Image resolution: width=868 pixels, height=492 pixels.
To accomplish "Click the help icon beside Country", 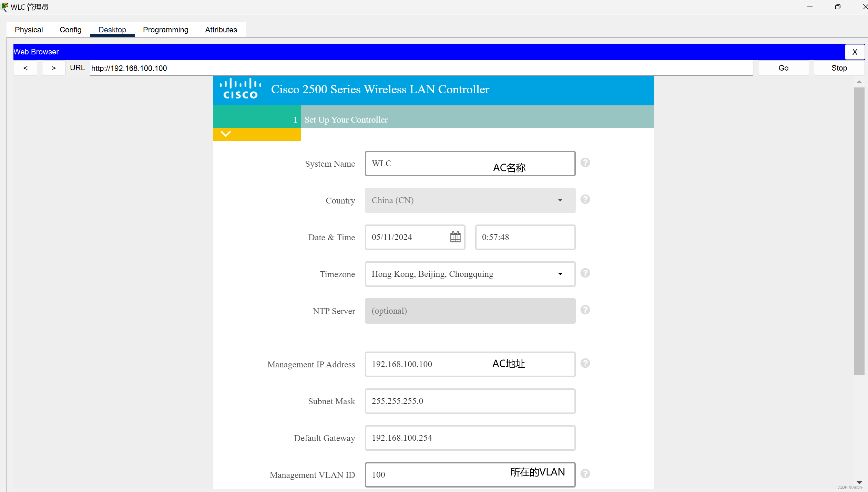I will point(585,199).
